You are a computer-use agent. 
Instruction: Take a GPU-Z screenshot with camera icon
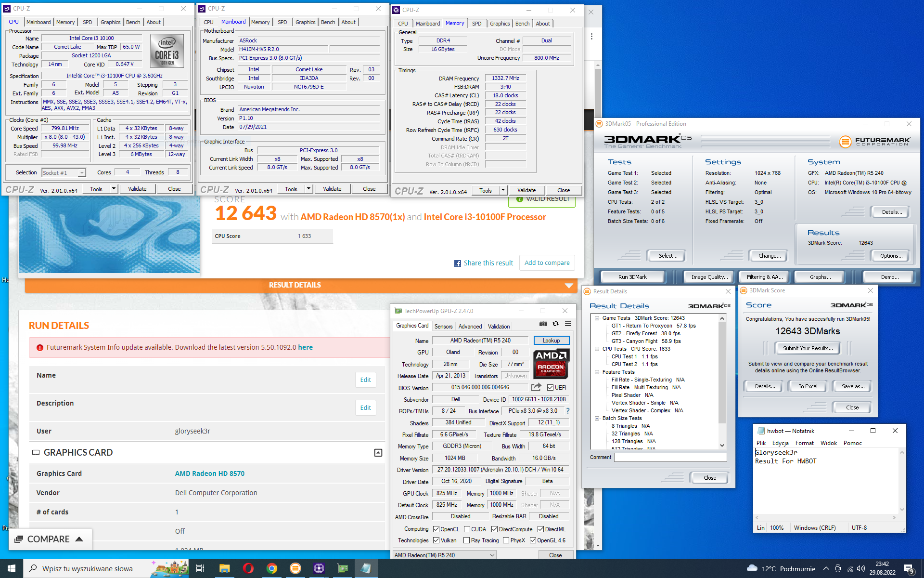click(543, 324)
